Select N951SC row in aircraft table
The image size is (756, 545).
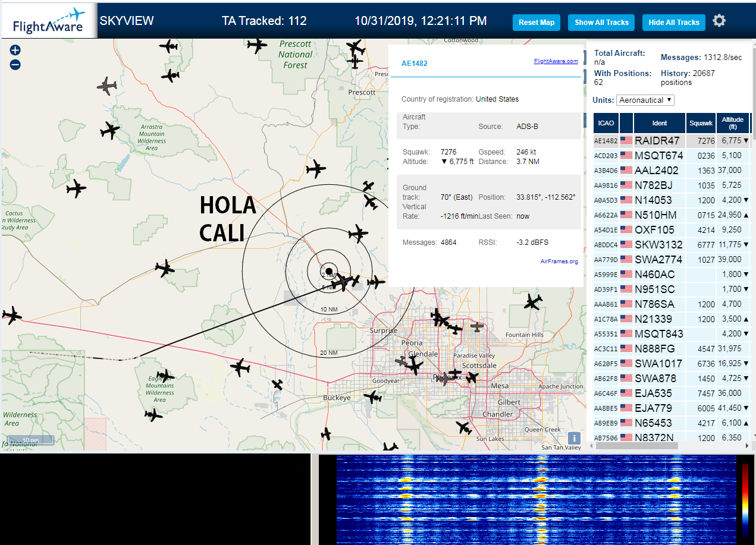pyautogui.click(x=672, y=289)
